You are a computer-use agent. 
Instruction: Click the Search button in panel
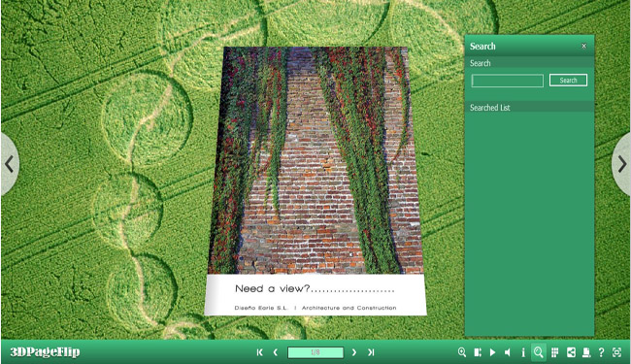[x=568, y=80]
